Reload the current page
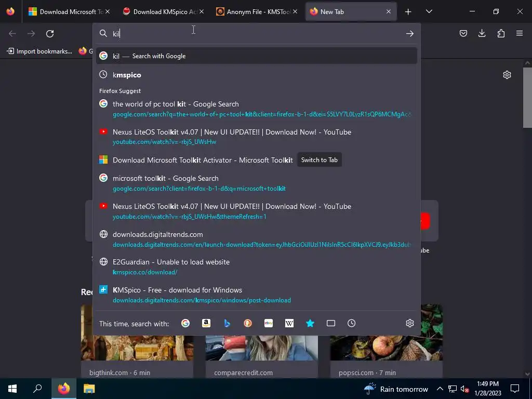 coord(50,34)
